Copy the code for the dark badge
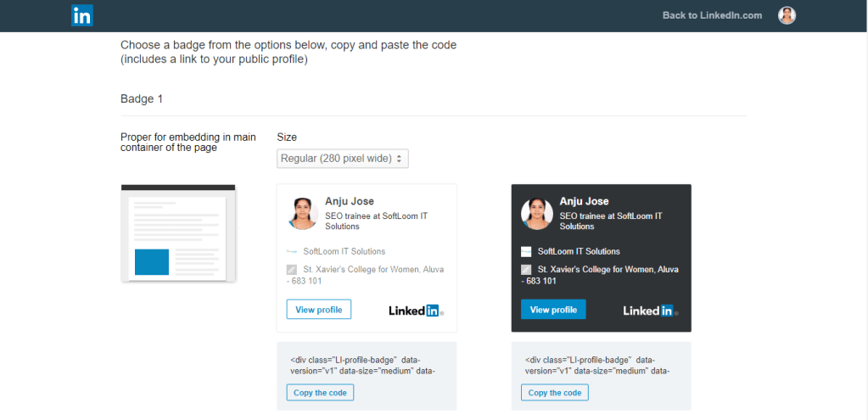 point(554,393)
